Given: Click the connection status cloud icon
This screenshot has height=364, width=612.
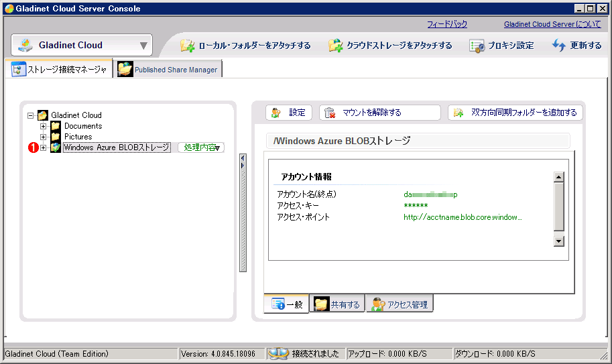Looking at the screenshot, I should [x=278, y=353].
